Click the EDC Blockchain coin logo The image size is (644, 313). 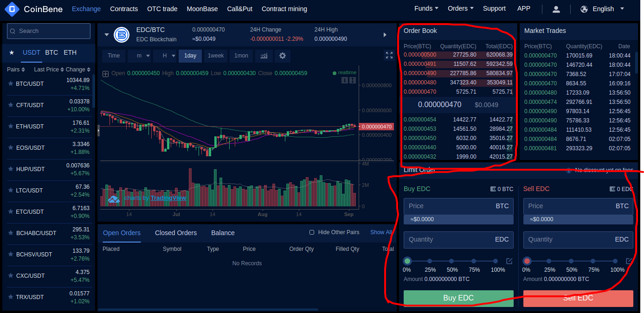point(122,35)
